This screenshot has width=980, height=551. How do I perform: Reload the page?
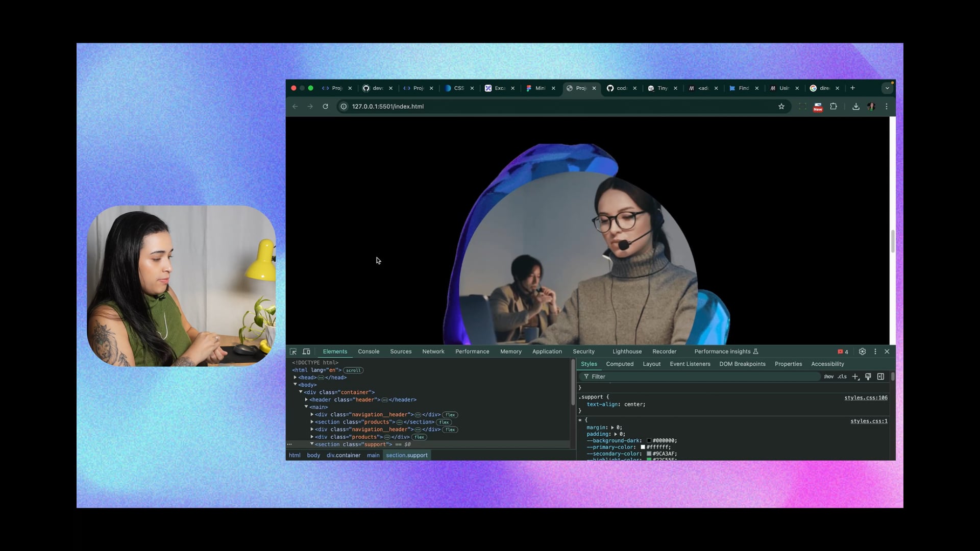pyautogui.click(x=325, y=107)
